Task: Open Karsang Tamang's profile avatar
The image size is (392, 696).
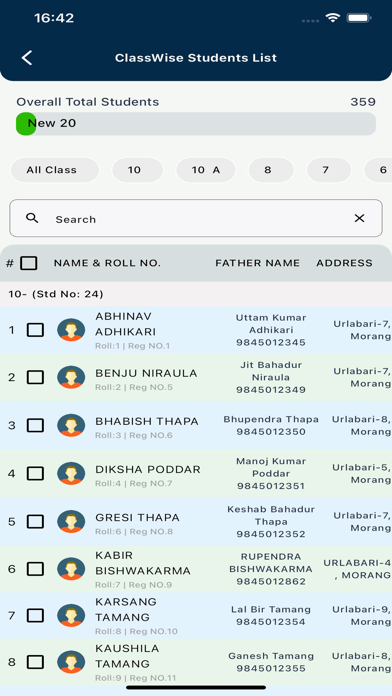Action: (71, 615)
